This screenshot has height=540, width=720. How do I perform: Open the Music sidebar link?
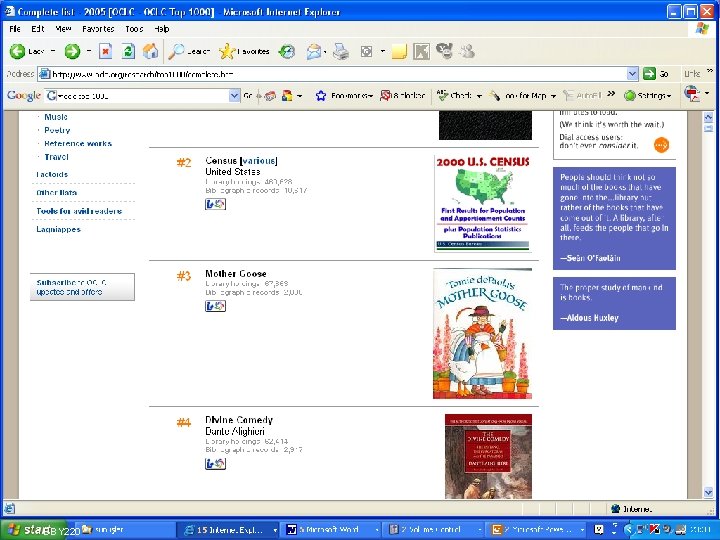[56, 117]
